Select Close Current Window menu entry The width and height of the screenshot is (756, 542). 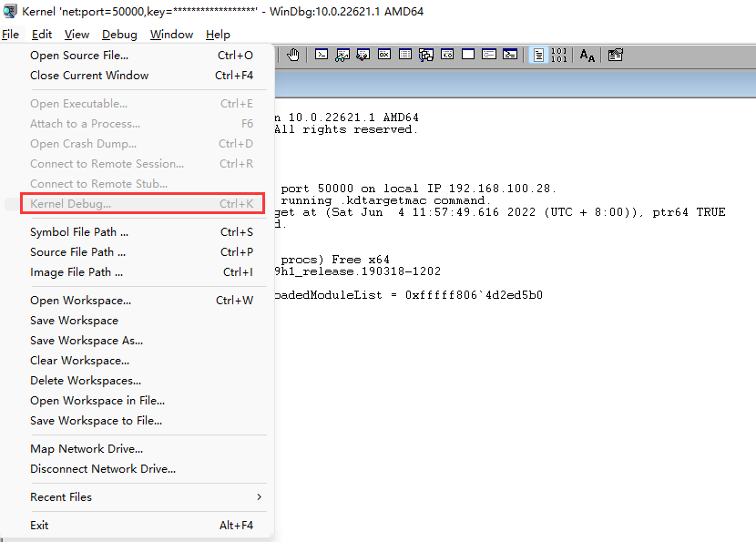click(138, 76)
